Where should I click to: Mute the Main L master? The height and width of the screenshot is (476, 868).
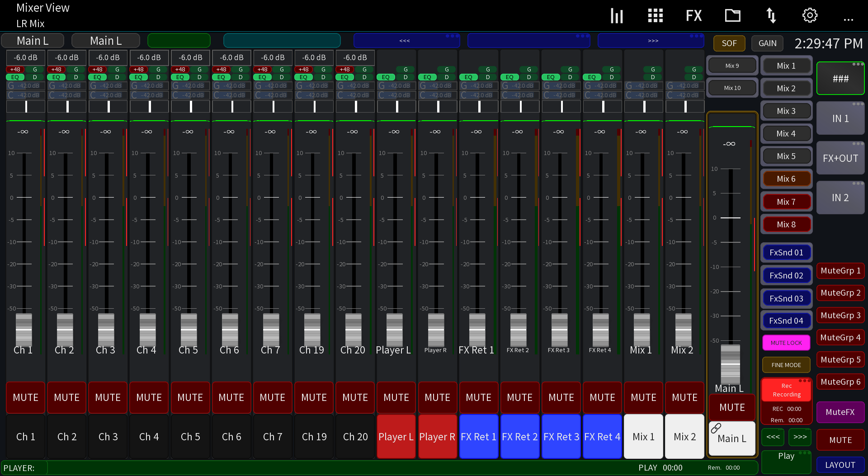[x=732, y=407]
